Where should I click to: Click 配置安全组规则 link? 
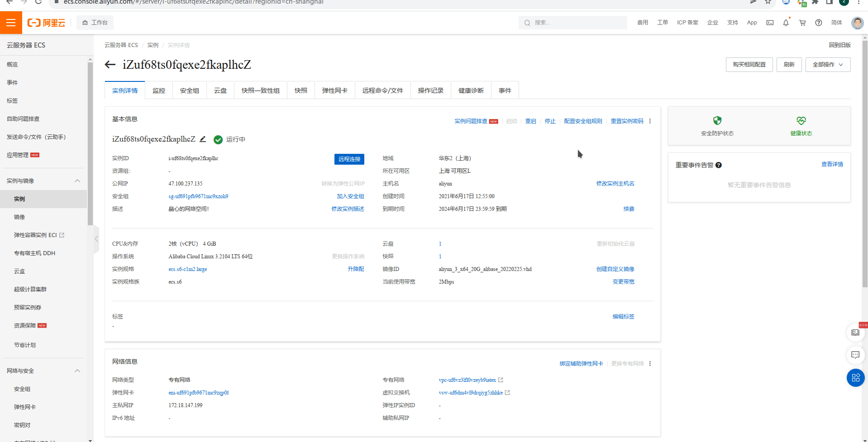[x=583, y=121]
